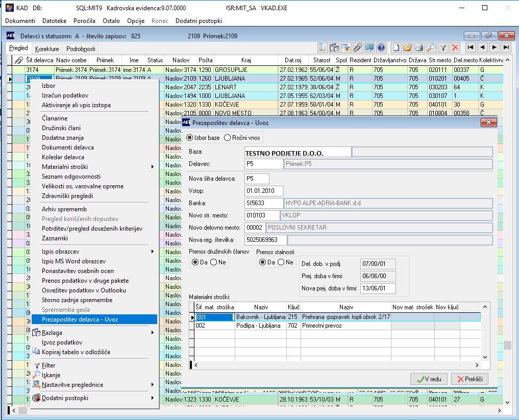Click the monitor card toolbar icon
This screenshot has height=420, width=519.
pyautogui.click(x=369, y=47)
